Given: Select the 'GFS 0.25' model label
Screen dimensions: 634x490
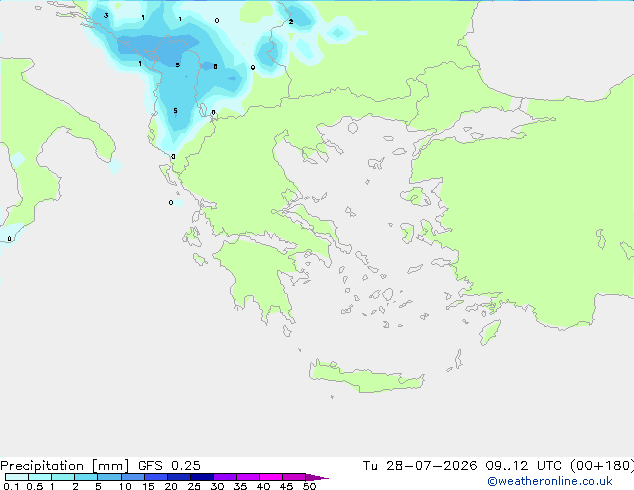Looking at the screenshot, I should click(169, 465).
